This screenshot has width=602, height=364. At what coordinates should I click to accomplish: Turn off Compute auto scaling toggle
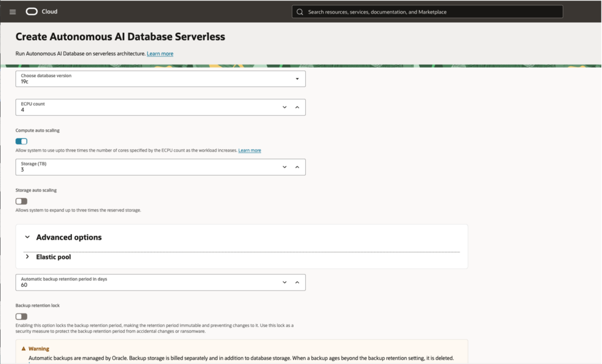tap(22, 141)
